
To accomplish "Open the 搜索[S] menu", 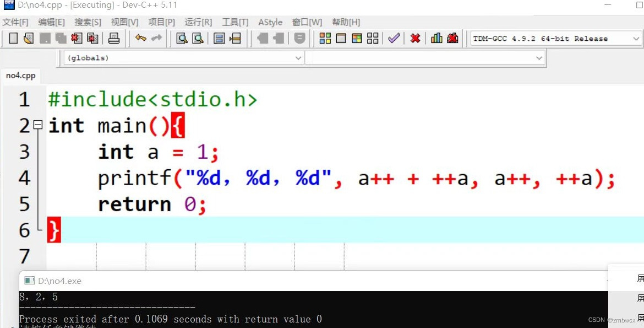I will point(88,22).
